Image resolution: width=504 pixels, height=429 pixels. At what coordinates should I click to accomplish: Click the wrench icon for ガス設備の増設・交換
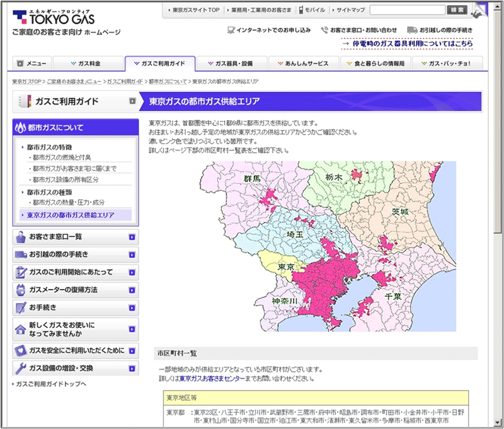point(20,368)
